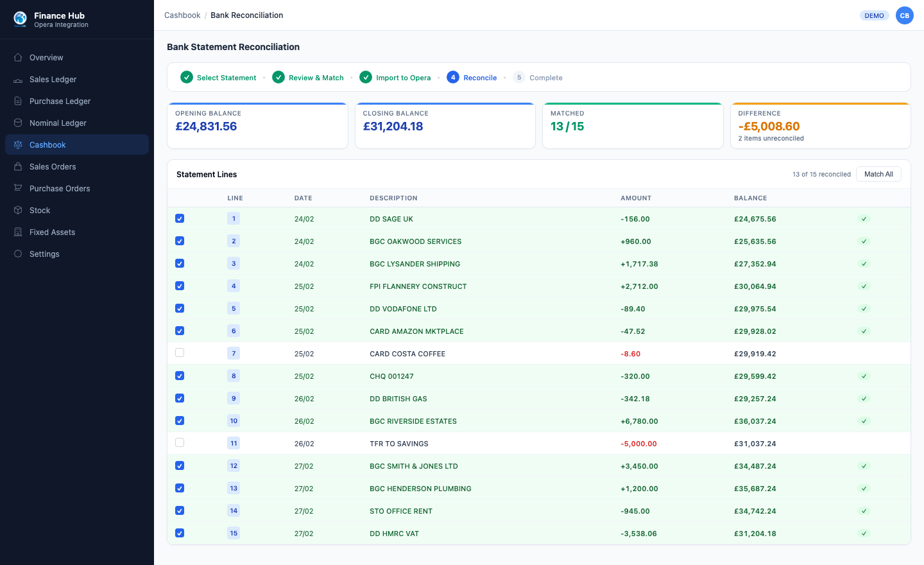Viewport: 924px width, 565px height.
Task: Open the Sales Orders menu item
Action: point(53,167)
